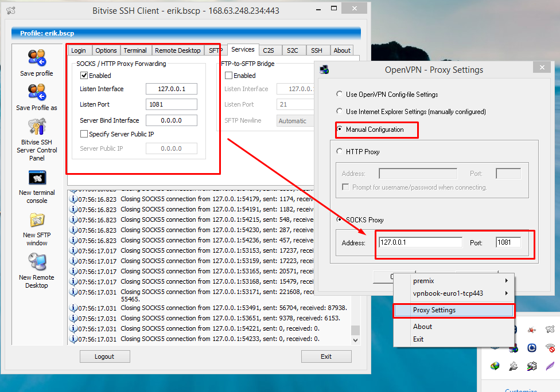Click the info icon on the 54233 log line

click(73, 339)
